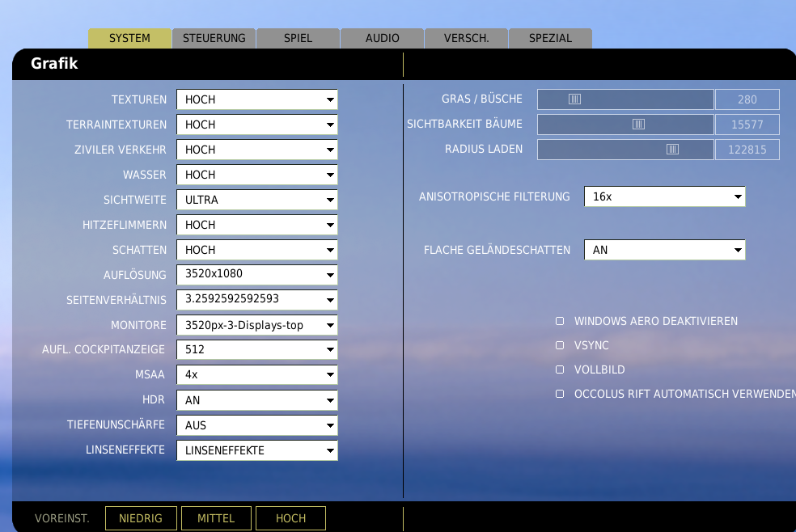Expand the SICHTWEITE dropdown set to ULTRA

[x=256, y=200]
